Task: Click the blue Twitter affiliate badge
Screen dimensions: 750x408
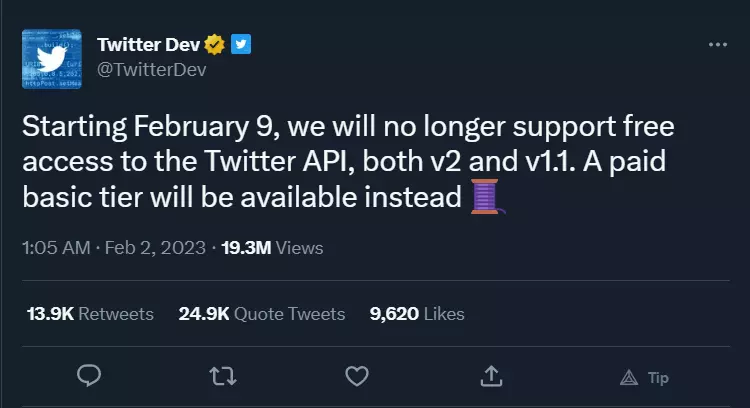Action: tap(241, 44)
